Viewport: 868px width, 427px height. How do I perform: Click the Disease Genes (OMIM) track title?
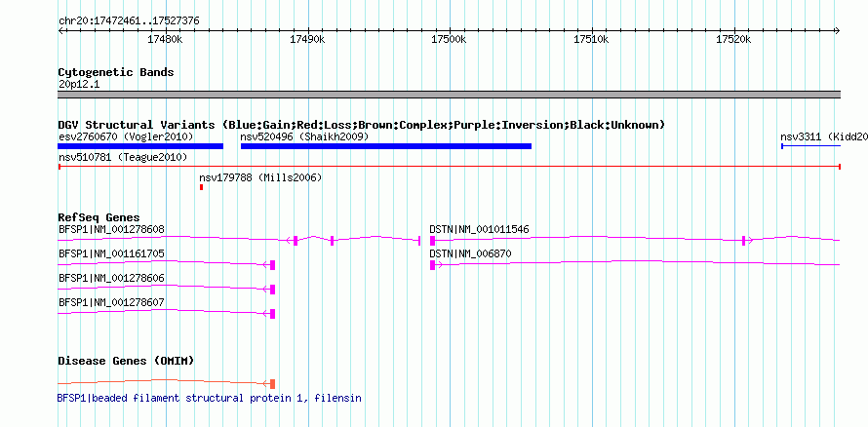point(126,361)
